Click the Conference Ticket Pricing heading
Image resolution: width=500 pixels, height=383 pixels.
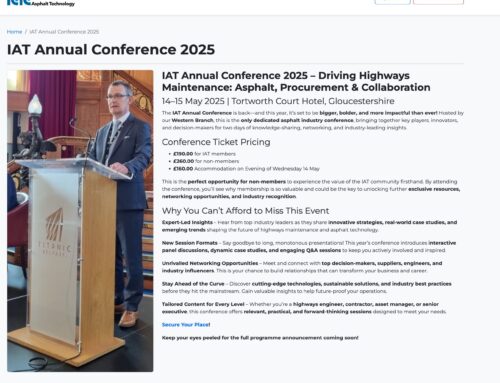point(216,142)
